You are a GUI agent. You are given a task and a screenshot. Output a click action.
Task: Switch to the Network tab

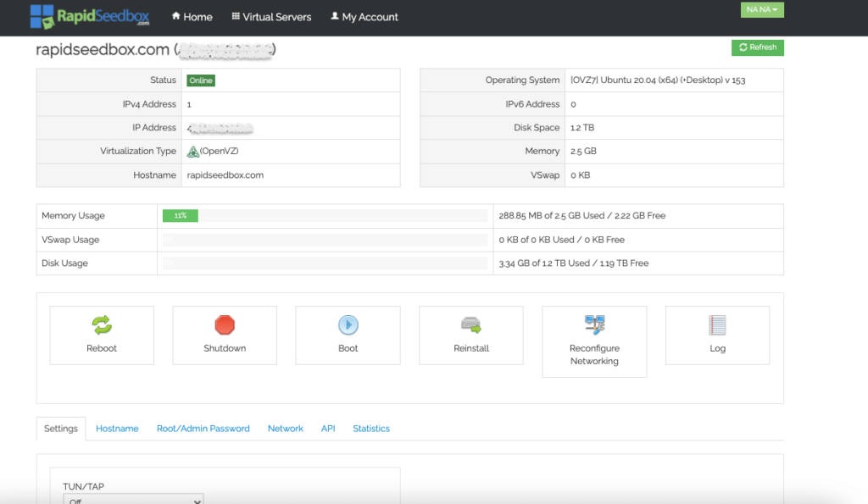coord(286,429)
